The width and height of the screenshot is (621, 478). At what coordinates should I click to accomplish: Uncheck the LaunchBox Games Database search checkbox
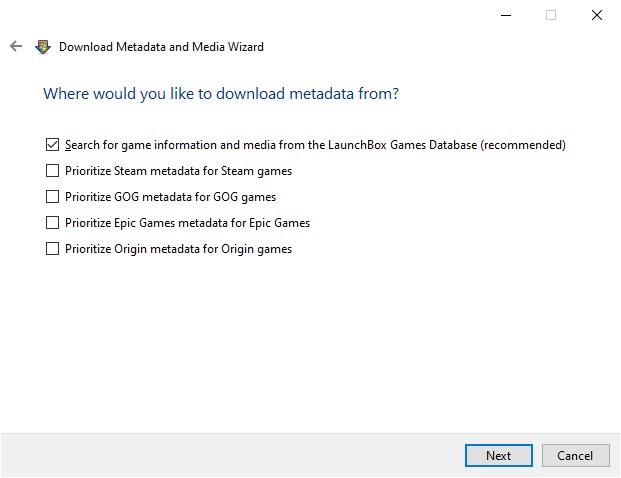pos(52,145)
